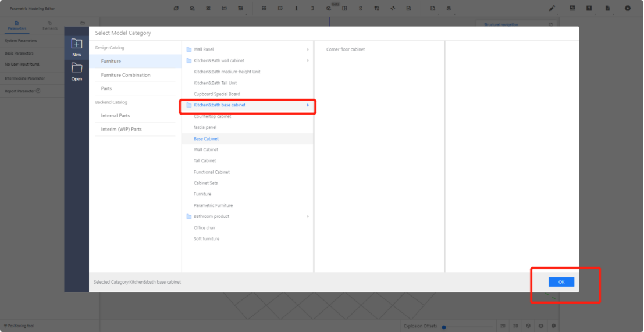Switch to 2D view in bottom bar
Screen dimensions: 644x332
click(x=503, y=326)
